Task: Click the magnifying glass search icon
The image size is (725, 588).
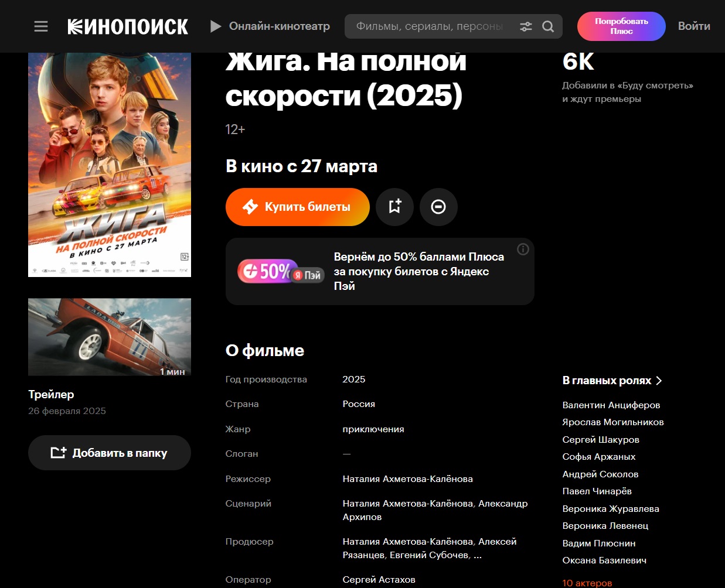Action: coord(548,26)
